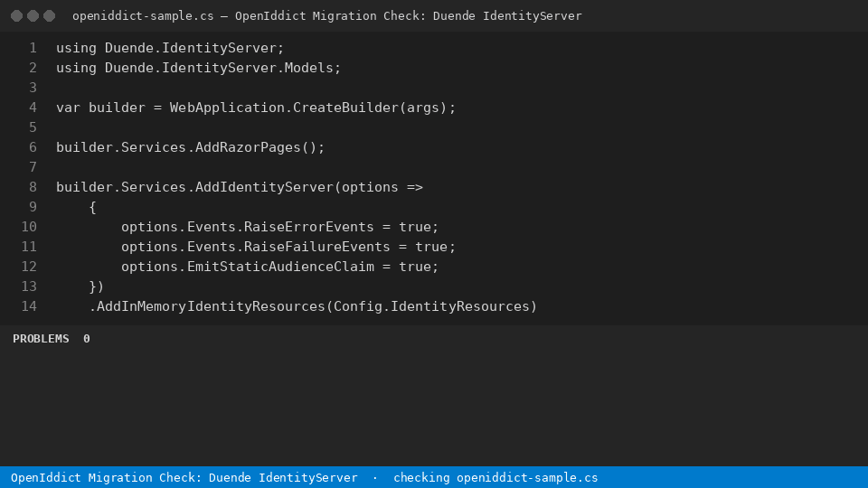The height and width of the screenshot is (488, 868).
Task: Click line 14 AddInMemoryIdentityResources code
Action: point(313,306)
